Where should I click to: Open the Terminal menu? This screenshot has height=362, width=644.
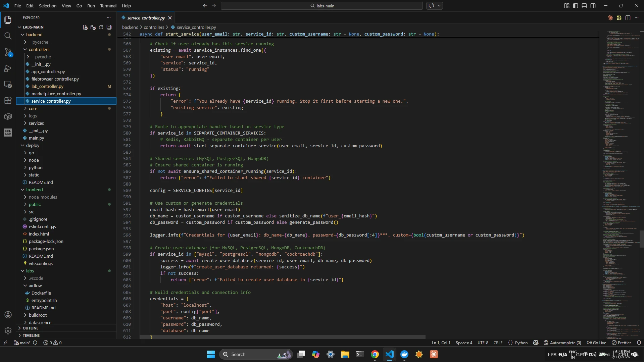tap(108, 6)
